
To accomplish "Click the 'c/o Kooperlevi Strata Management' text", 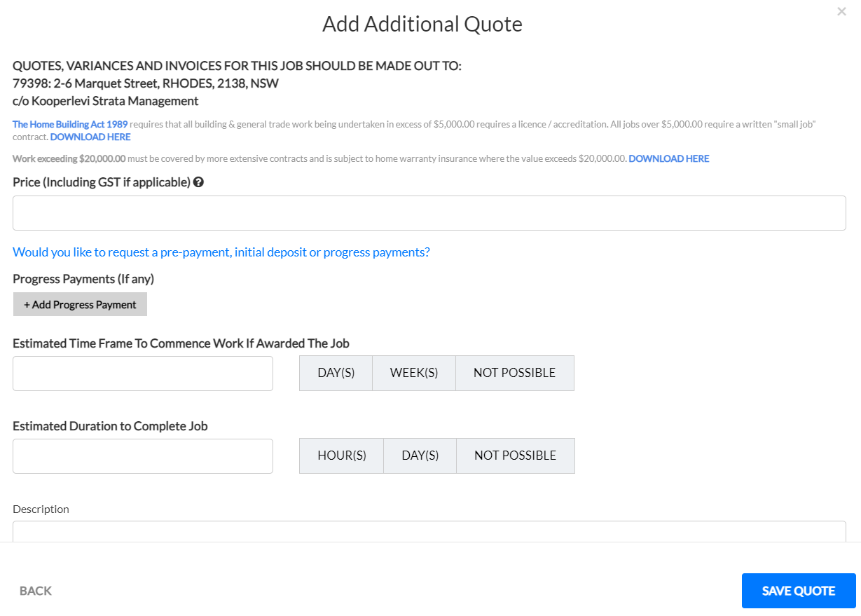I will click(x=106, y=101).
